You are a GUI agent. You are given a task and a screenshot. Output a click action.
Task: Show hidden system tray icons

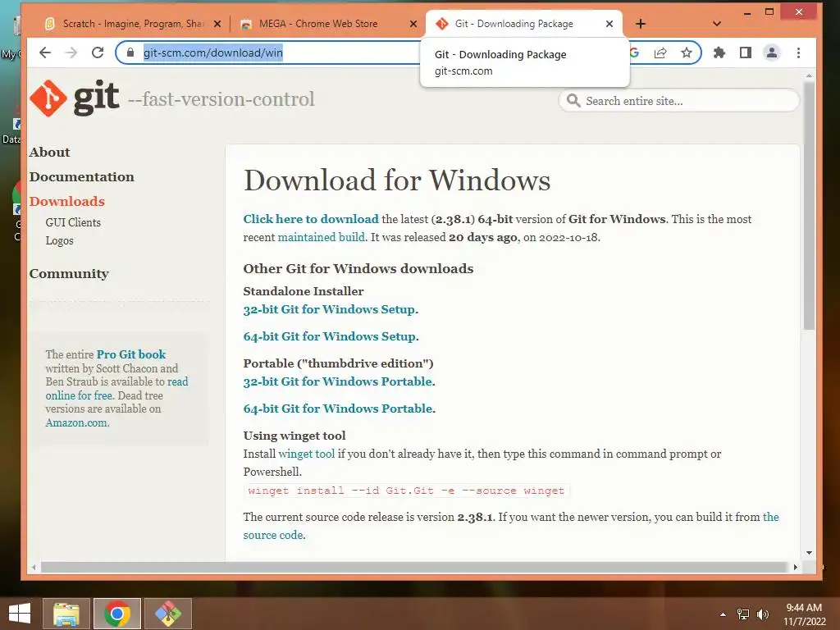click(723, 614)
